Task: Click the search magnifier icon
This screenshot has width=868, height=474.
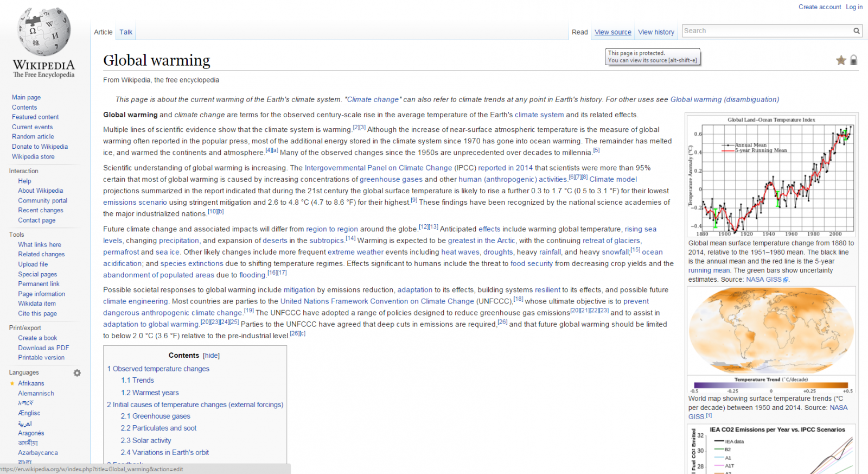Action: click(857, 31)
